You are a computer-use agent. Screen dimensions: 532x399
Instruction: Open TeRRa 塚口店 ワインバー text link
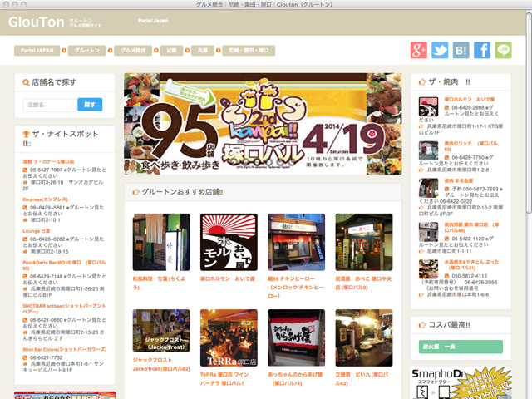tap(224, 379)
